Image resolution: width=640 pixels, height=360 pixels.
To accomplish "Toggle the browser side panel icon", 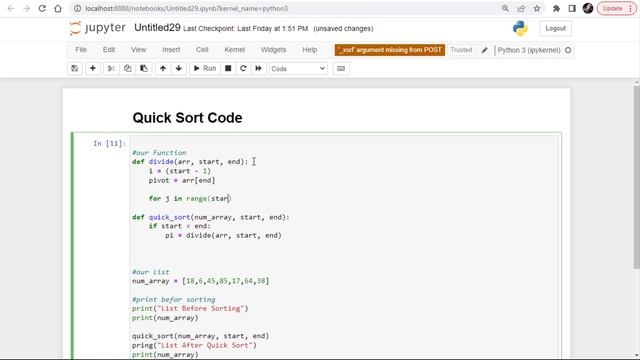I will tap(572, 9).
